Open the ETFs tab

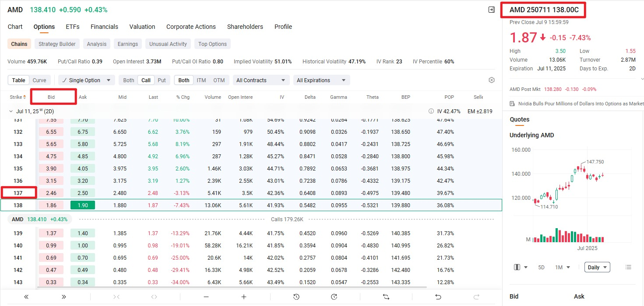[73, 27]
